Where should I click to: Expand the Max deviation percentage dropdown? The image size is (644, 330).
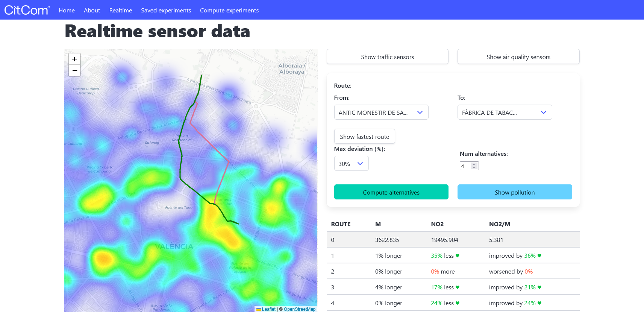351,164
